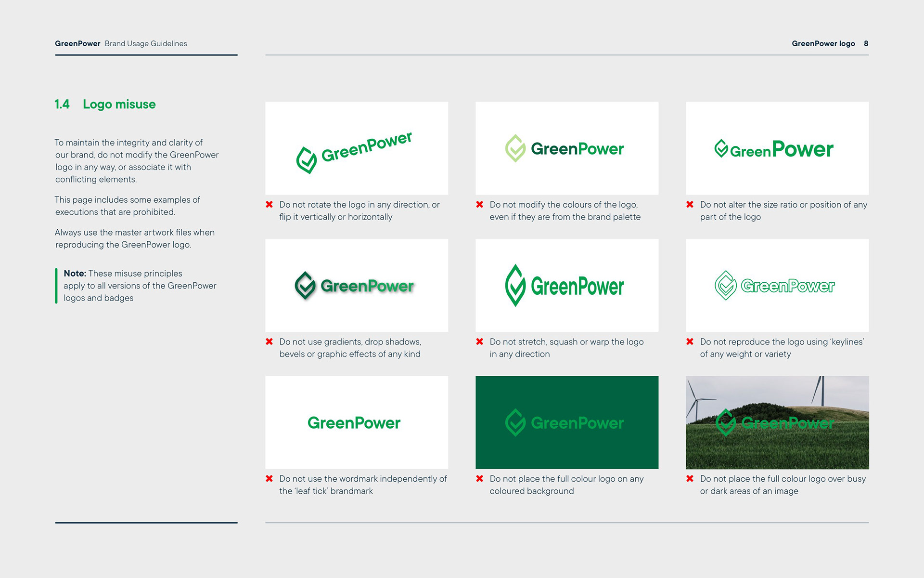The image size is (924, 578).
Task: Click 'GreenPower Brand Usage Guidelines' header text
Action: 121,43
